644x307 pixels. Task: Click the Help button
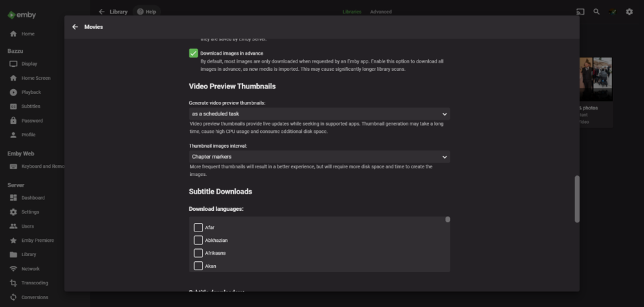click(x=146, y=12)
